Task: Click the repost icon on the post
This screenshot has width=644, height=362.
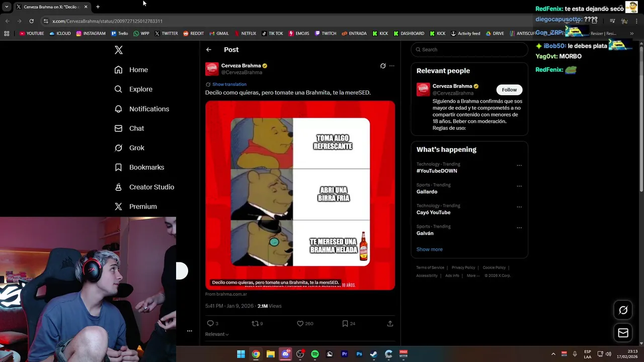Action: [x=255, y=323]
